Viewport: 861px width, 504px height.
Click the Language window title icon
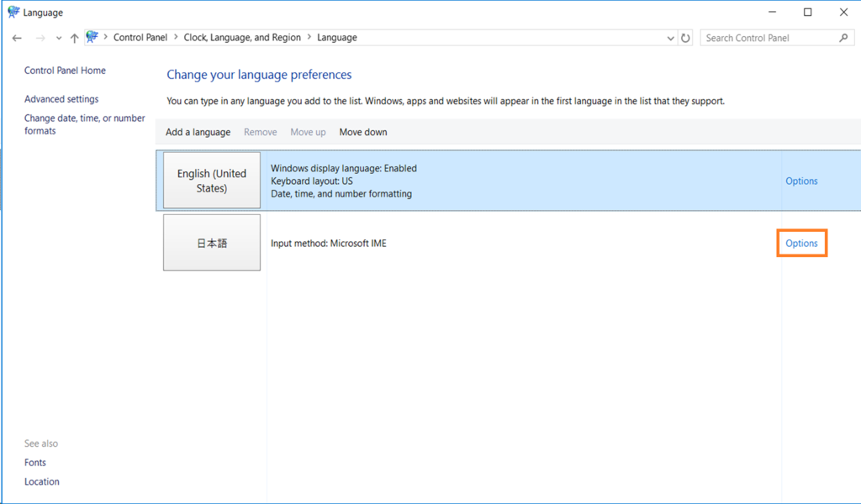pos(13,12)
